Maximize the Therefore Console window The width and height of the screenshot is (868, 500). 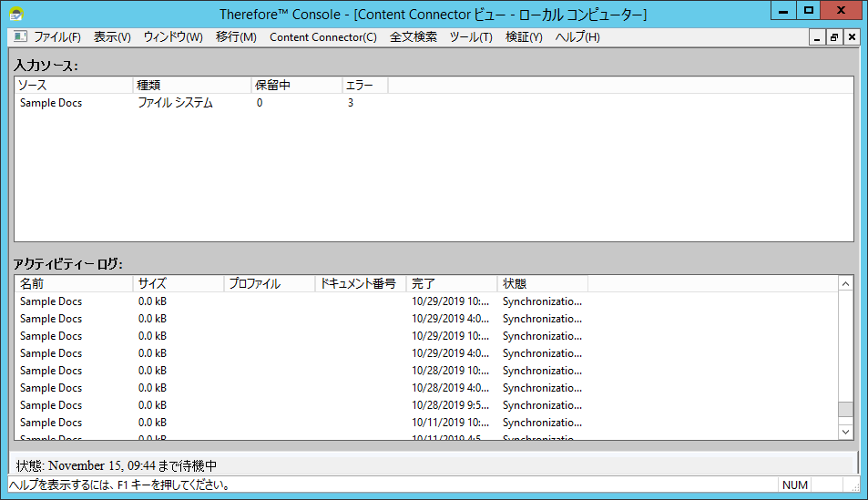pyautogui.click(x=809, y=11)
